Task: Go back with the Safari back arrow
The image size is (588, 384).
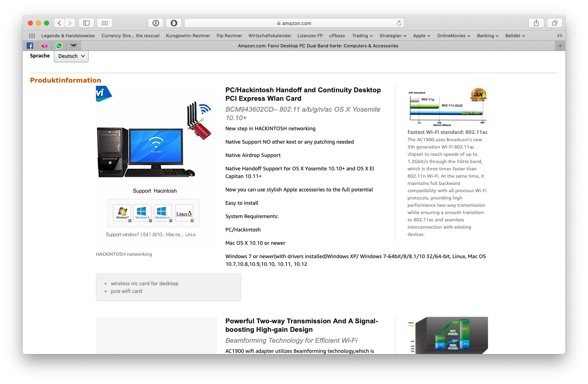Action: [59, 23]
